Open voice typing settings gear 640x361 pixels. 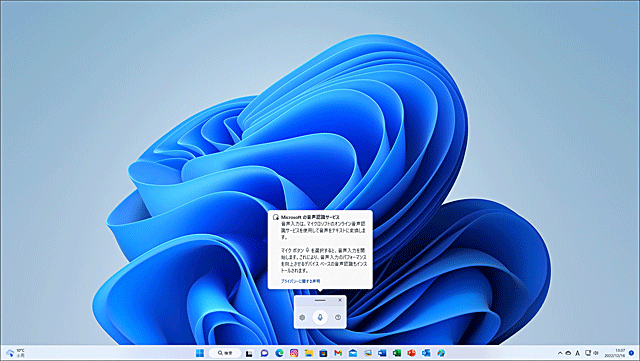point(302,317)
